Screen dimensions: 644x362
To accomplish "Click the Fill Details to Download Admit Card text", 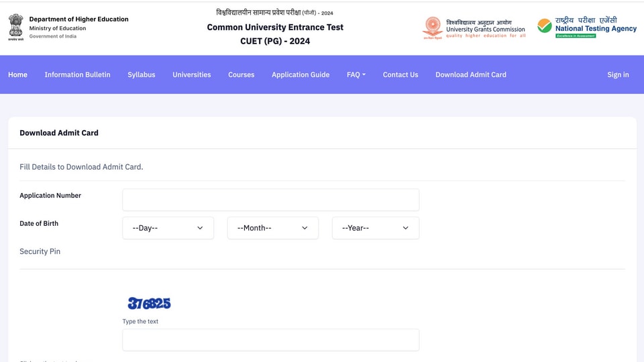I will coord(81,167).
